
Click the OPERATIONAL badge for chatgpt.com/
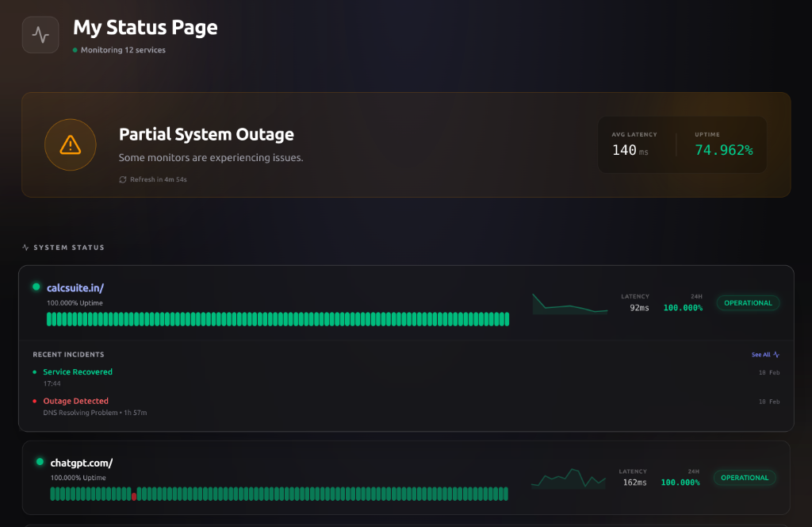pos(745,478)
